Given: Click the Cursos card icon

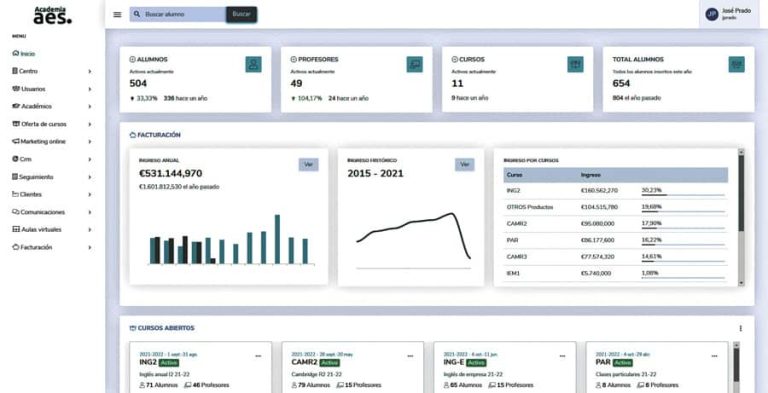Looking at the screenshot, I should click(x=575, y=64).
